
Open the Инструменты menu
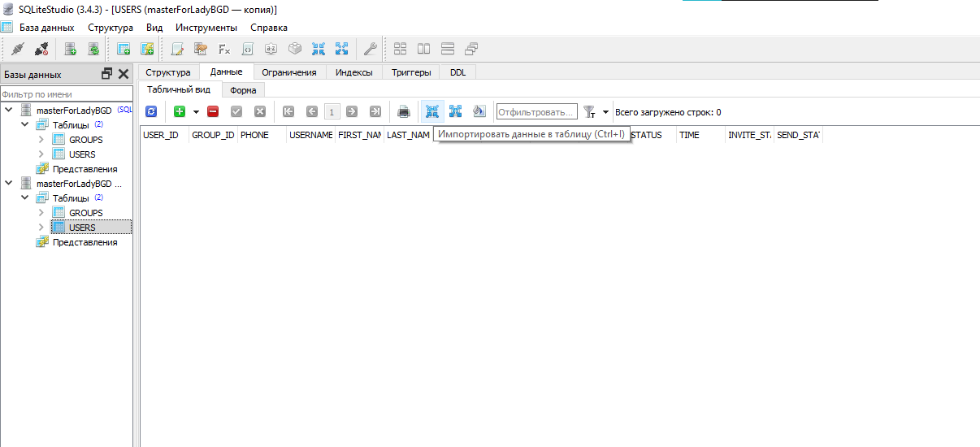coord(206,28)
